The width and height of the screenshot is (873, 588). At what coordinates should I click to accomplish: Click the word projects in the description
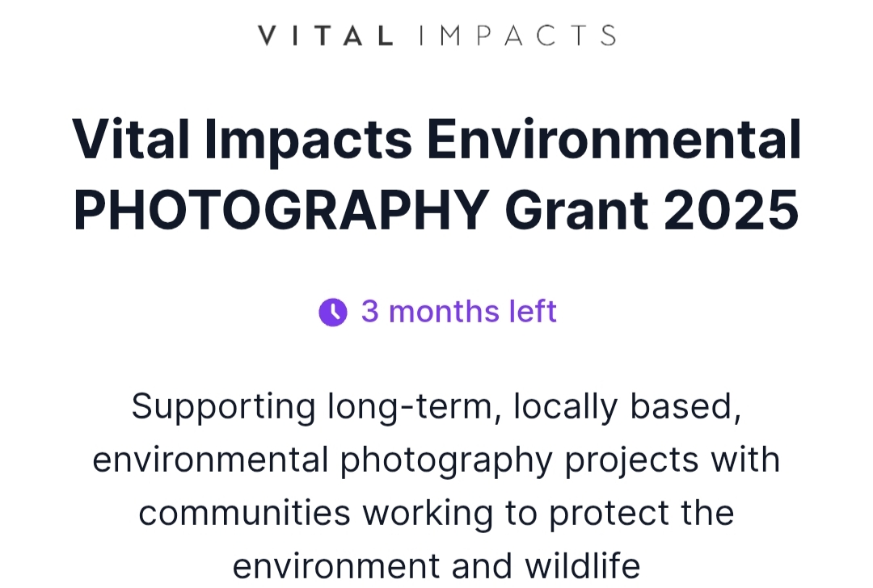point(632,462)
